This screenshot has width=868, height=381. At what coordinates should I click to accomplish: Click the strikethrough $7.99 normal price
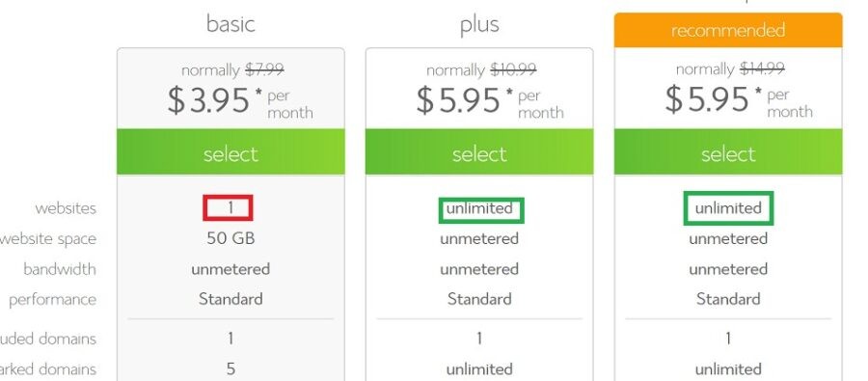(264, 70)
